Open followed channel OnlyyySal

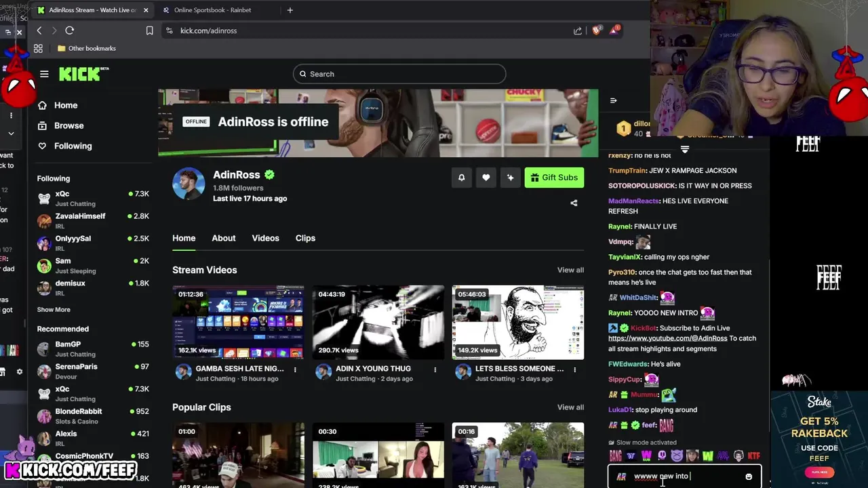click(93, 243)
